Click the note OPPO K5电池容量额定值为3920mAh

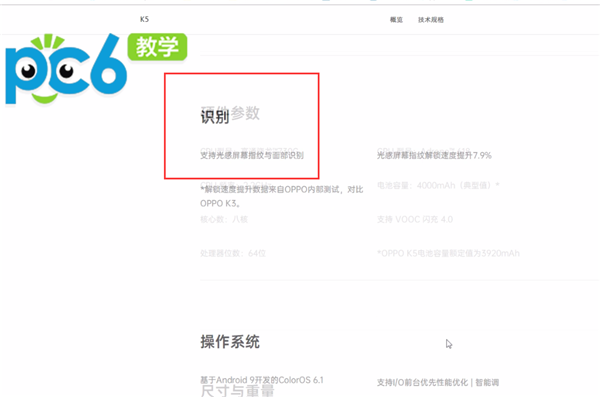(448, 253)
